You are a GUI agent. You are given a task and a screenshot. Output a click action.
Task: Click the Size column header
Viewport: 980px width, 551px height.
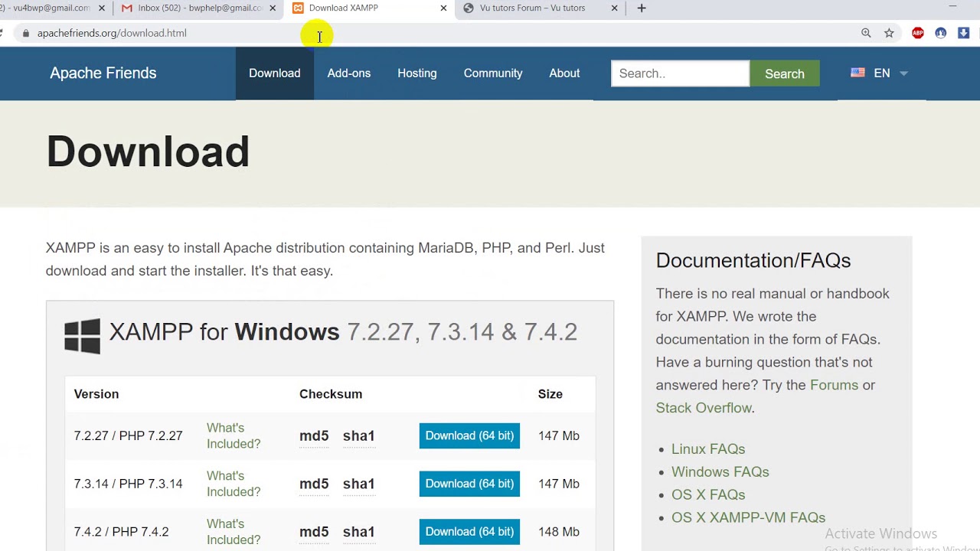550,394
